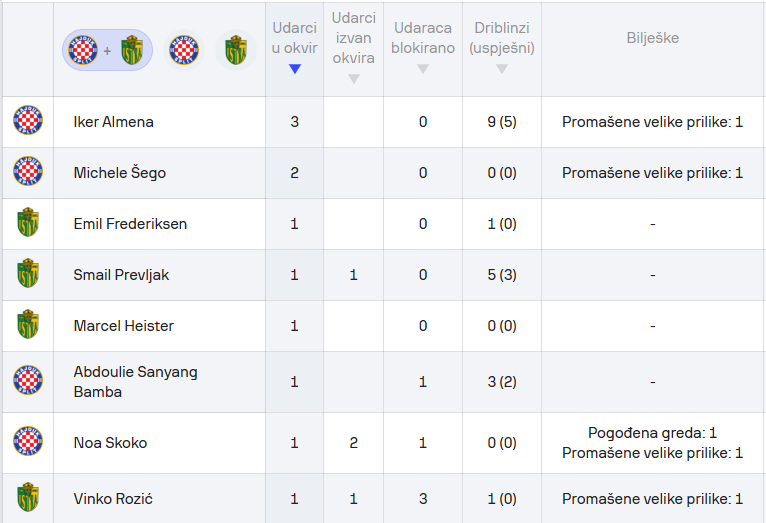Image resolution: width=766 pixels, height=523 pixels.
Task: Click the team crest beside Michele Šego
Action: coord(28,173)
